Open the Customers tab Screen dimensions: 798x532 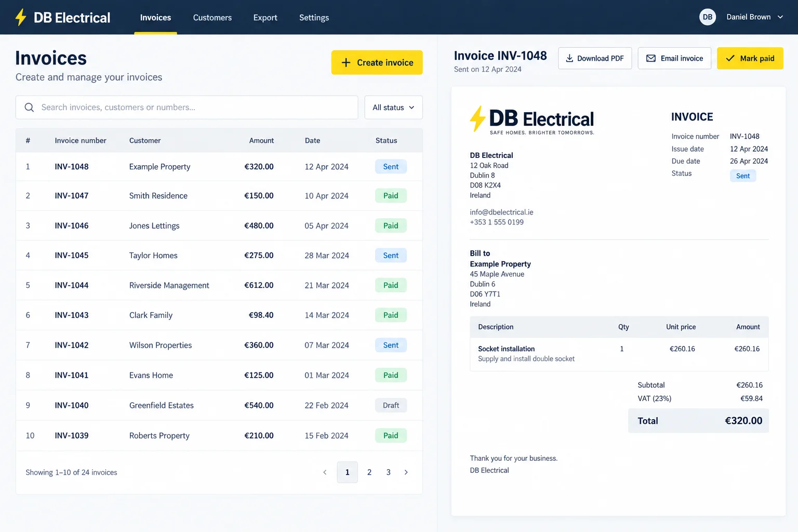pos(212,18)
